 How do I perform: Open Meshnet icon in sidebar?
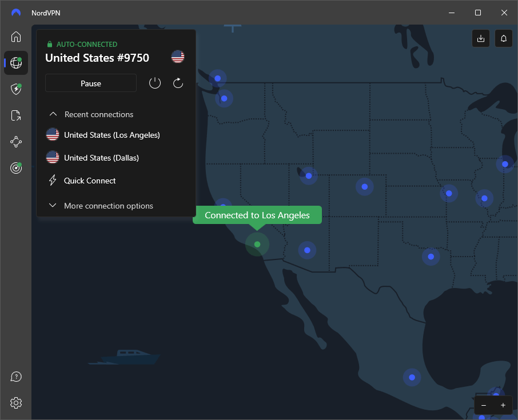coord(16,142)
